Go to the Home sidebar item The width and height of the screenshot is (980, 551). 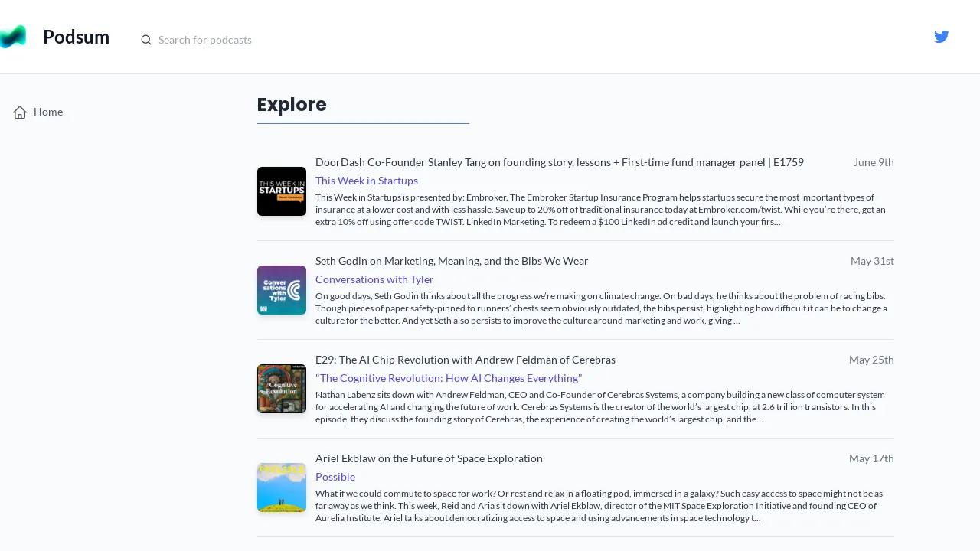pyautogui.click(x=38, y=112)
